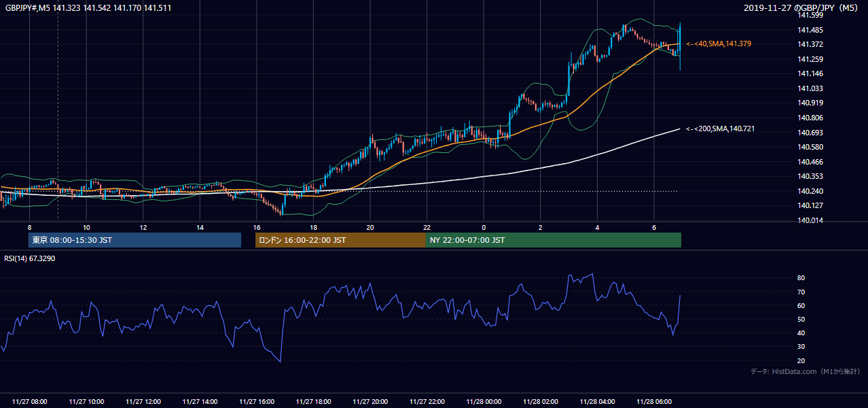The image size is (868, 408).
Task: Click price axis value 140.693
Action: coord(810,133)
